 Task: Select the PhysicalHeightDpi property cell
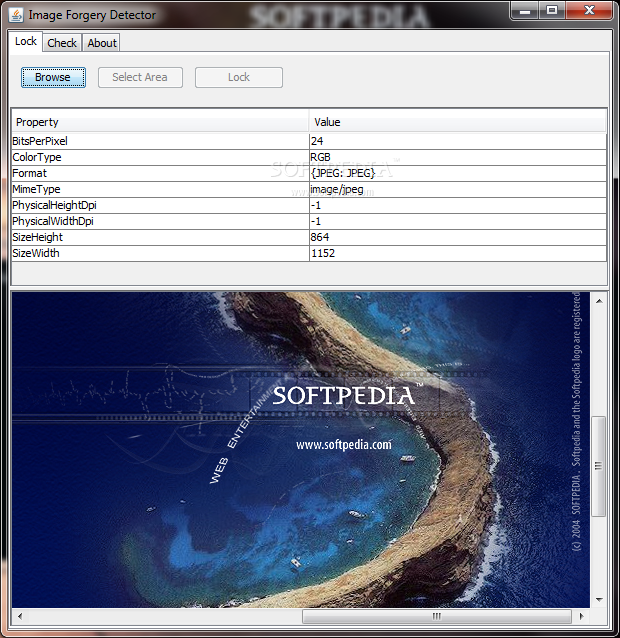tap(160, 205)
